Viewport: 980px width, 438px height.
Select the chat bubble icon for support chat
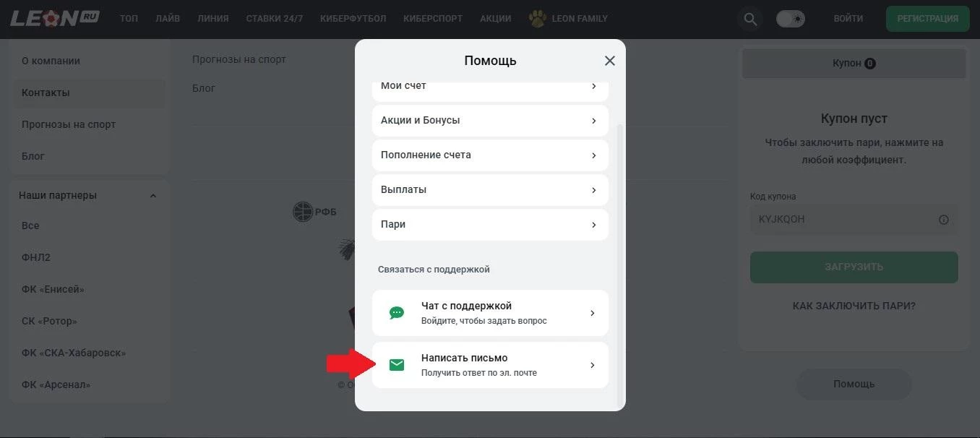(396, 312)
